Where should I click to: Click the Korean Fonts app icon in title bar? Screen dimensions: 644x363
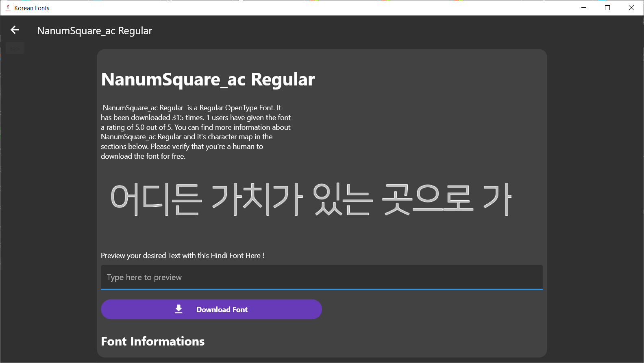pyautogui.click(x=8, y=8)
